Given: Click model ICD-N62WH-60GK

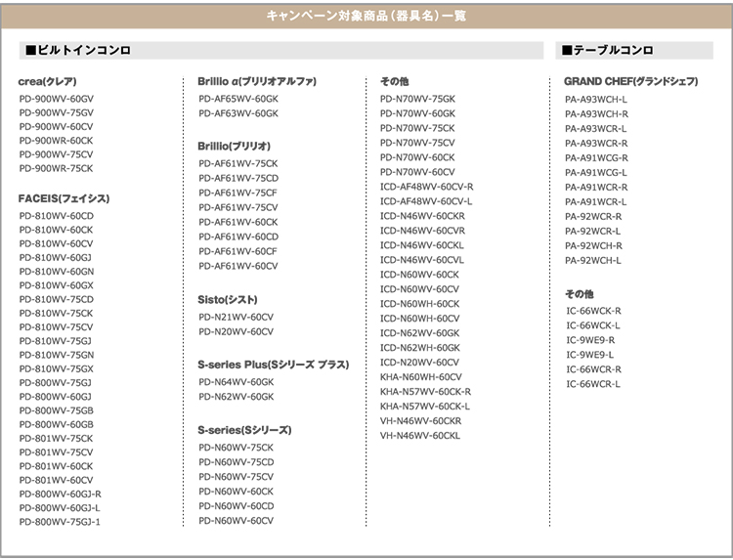Looking at the screenshot, I should tap(420, 347).
